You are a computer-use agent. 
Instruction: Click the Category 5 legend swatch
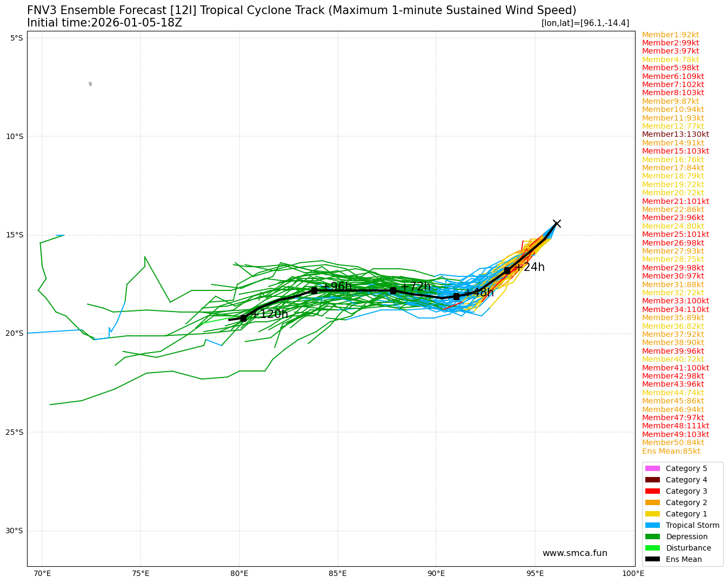click(x=652, y=468)
